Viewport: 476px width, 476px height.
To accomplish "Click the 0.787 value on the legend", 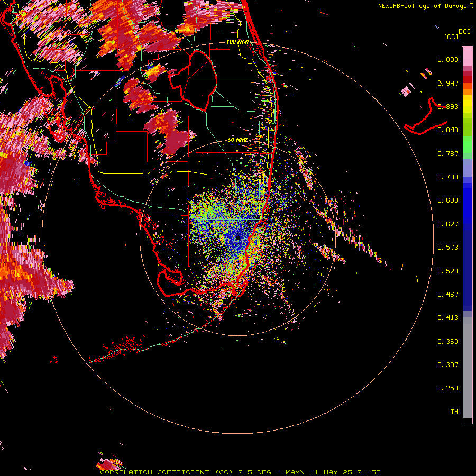I will (448, 153).
